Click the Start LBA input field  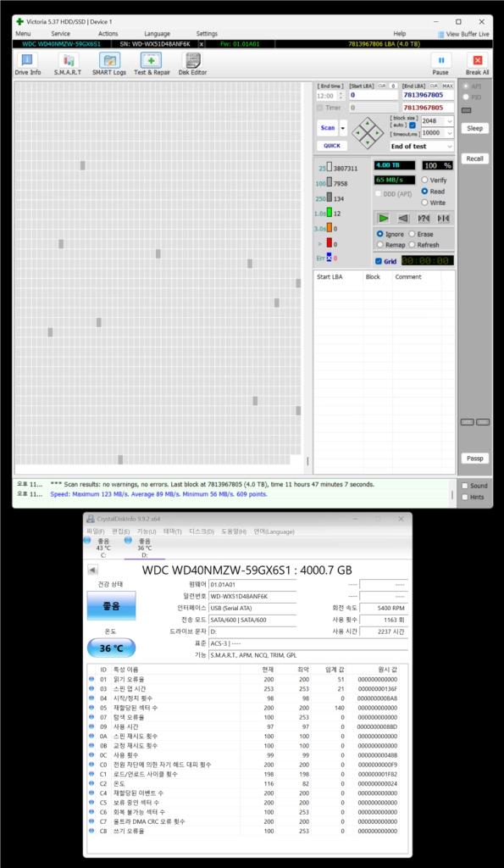[374, 95]
